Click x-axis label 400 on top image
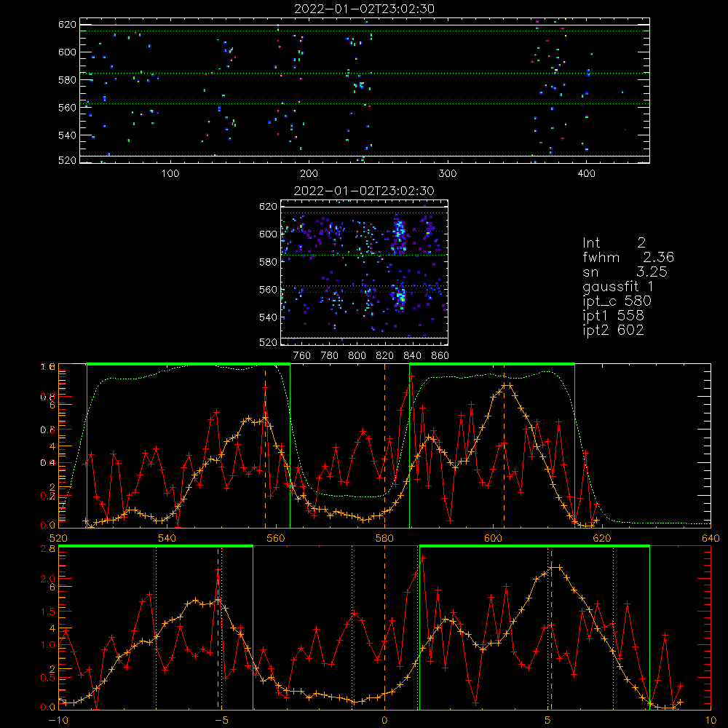This screenshot has width=728, height=728. (x=586, y=174)
